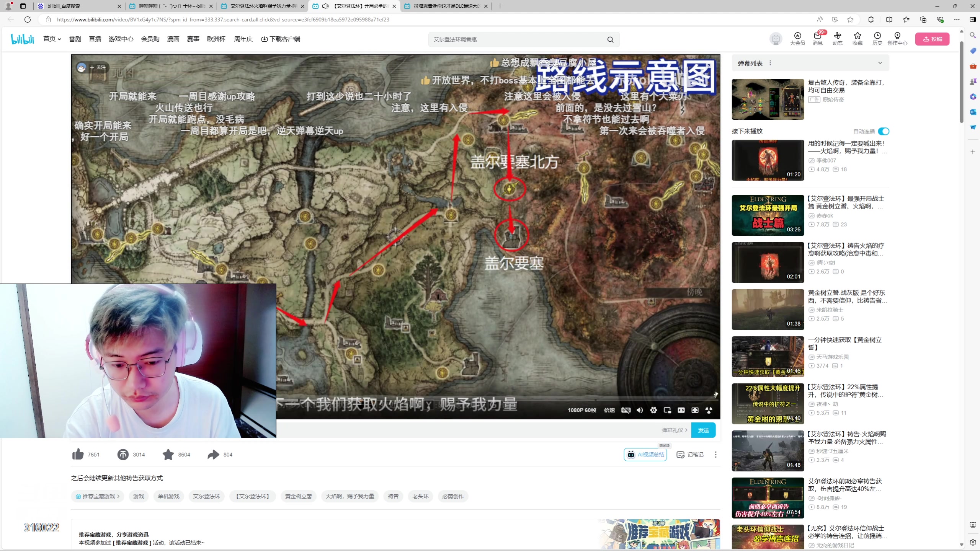The height and width of the screenshot is (551, 980).
Task: Open watch history from the top bar
Action: point(877,39)
